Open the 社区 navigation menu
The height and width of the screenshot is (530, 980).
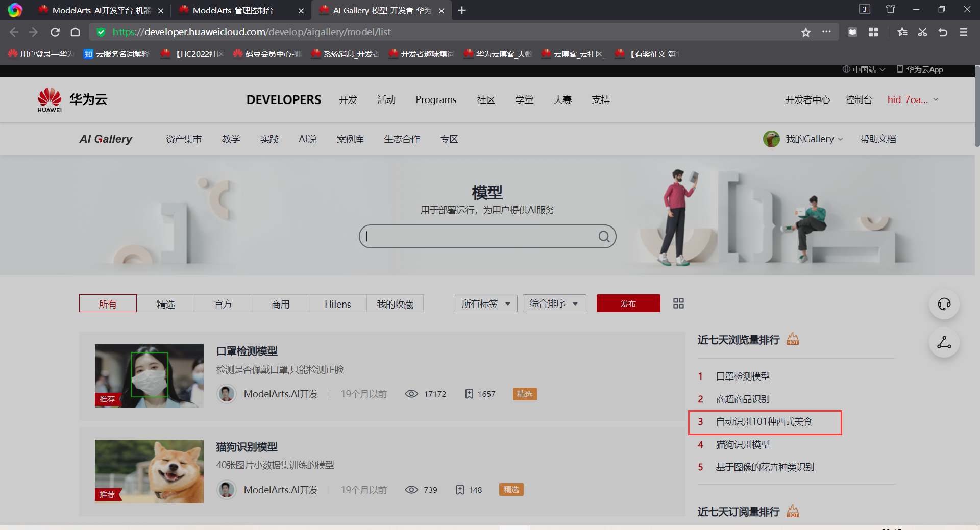pyautogui.click(x=486, y=99)
